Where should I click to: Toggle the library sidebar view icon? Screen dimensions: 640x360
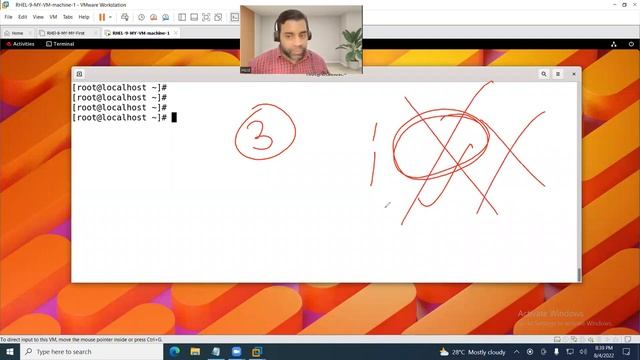click(182, 17)
